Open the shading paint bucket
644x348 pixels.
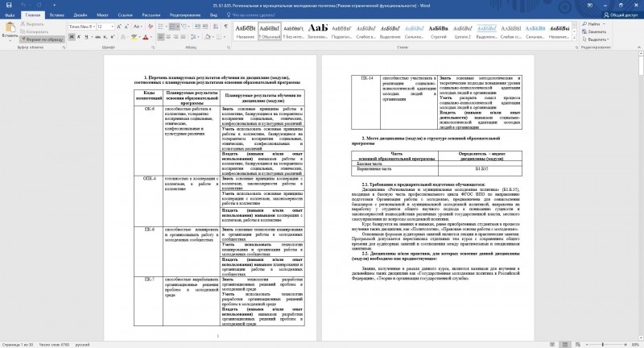pos(209,37)
